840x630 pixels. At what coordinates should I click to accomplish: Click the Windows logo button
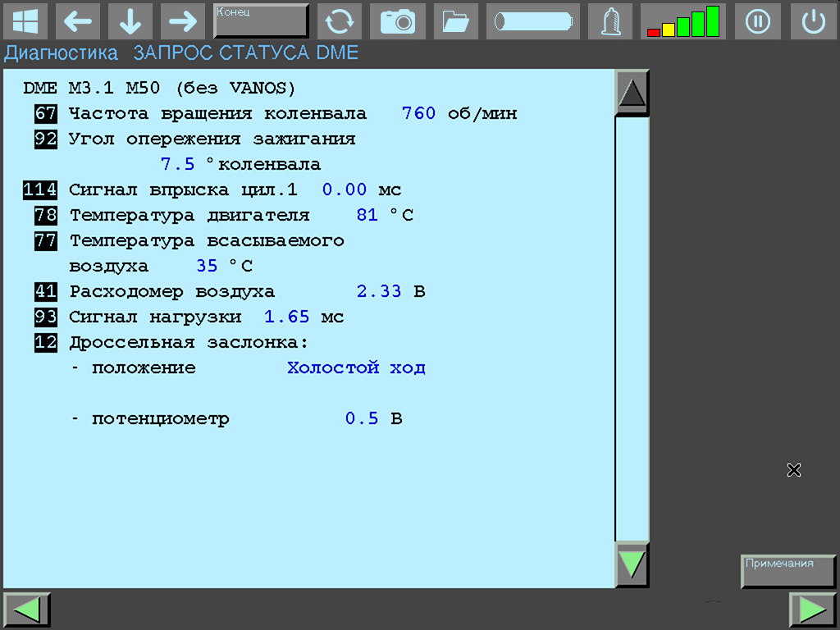(25, 21)
